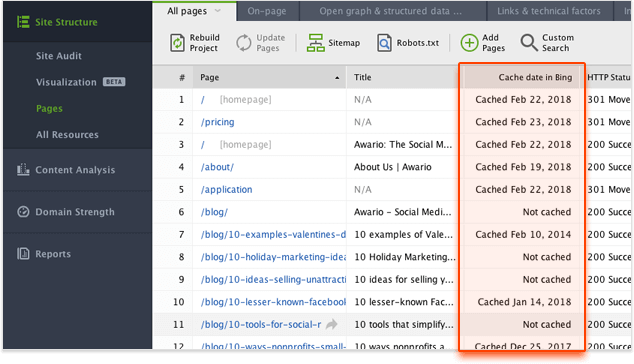This screenshot has height=364, width=634.
Task: Select title 'Awario: The Social M...'
Action: coord(403,144)
